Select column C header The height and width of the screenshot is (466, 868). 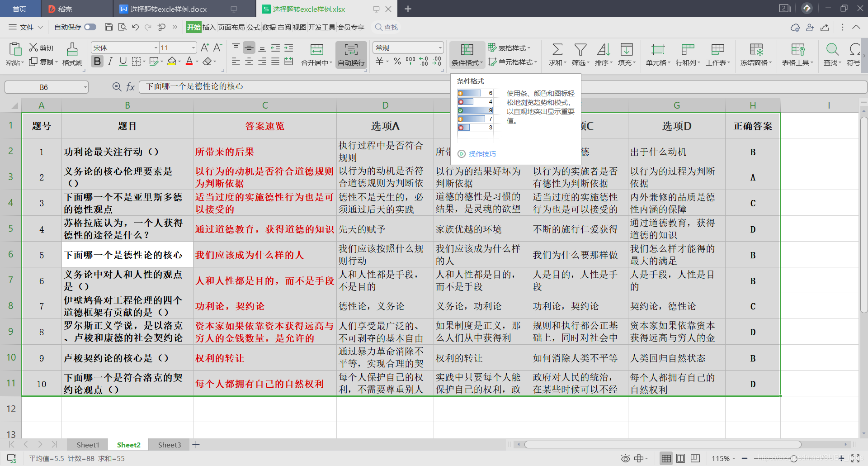(265, 105)
